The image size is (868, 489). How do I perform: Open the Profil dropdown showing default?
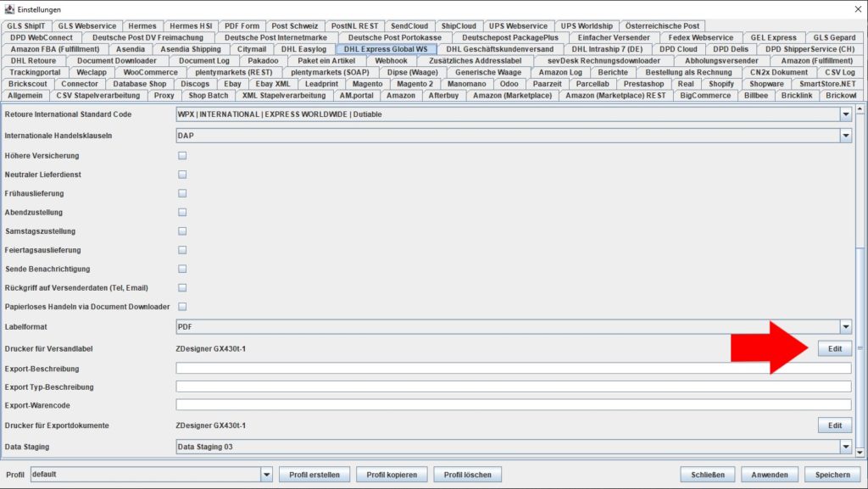click(266, 475)
